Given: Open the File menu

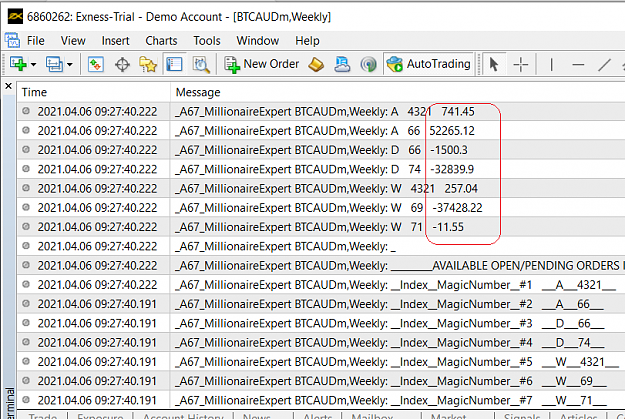Looking at the screenshot, I should 35,41.
